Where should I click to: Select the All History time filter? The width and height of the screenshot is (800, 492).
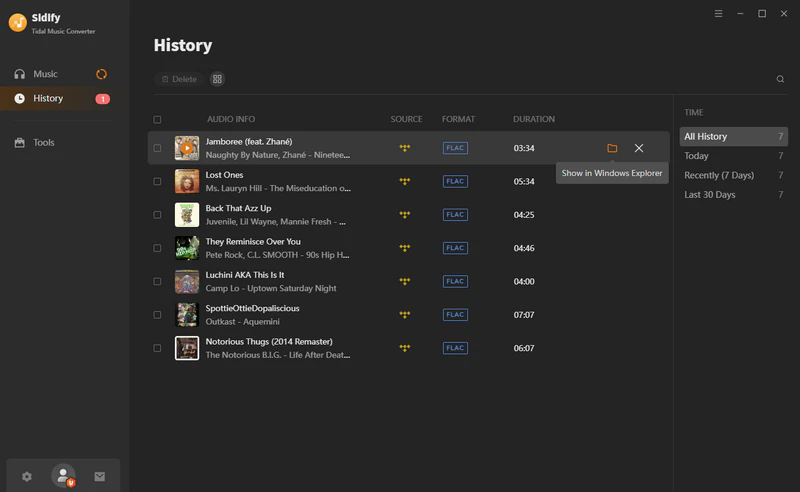pyautogui.click(x=734, y=136)
